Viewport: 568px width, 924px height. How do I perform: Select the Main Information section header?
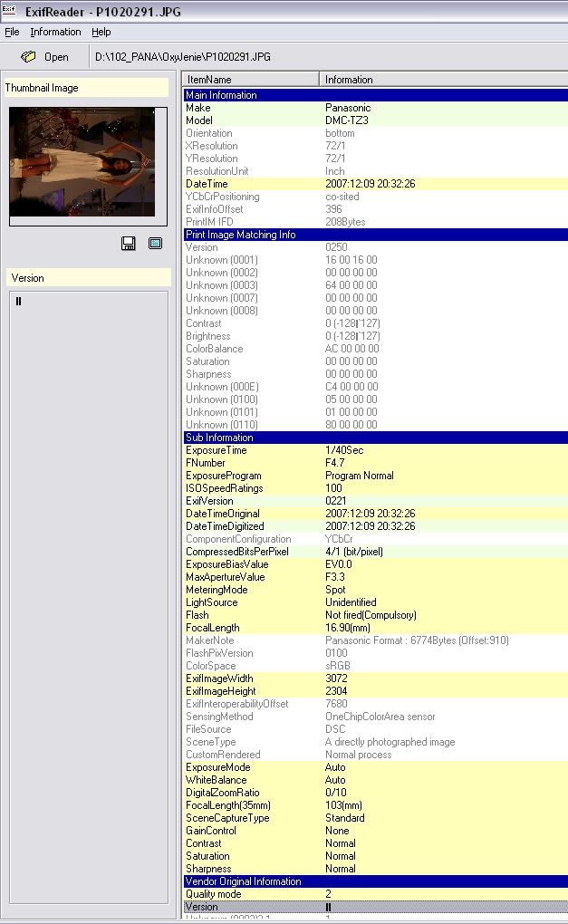coord(375,95)
